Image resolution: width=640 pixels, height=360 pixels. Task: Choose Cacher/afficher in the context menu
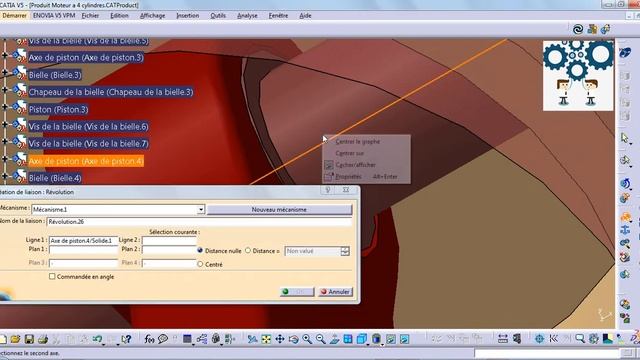(356, 165)
